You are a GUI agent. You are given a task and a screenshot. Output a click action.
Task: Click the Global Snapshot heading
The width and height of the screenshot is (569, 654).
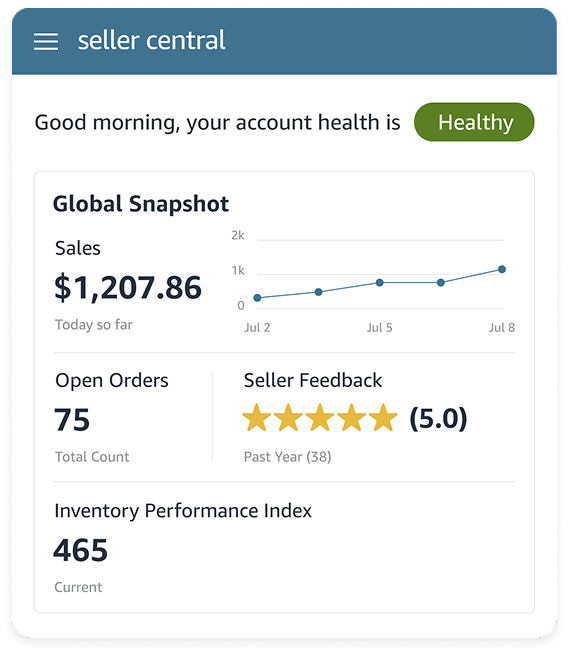tap(141, 204)
